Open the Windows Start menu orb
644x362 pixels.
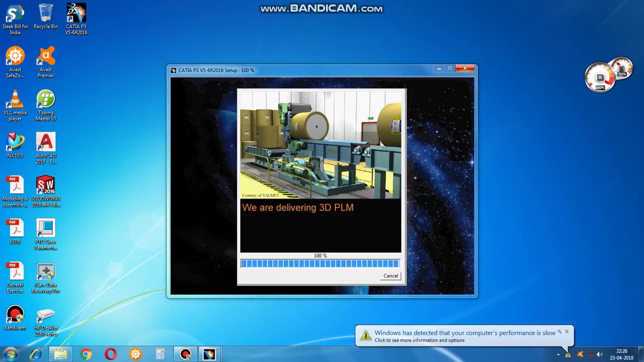click(11, 354)
